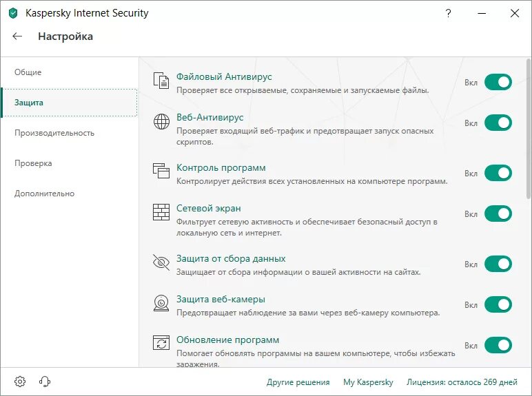Viewport: 532px width, 396px height.
Task: Open help with the question mark
Action: (449, 13)
